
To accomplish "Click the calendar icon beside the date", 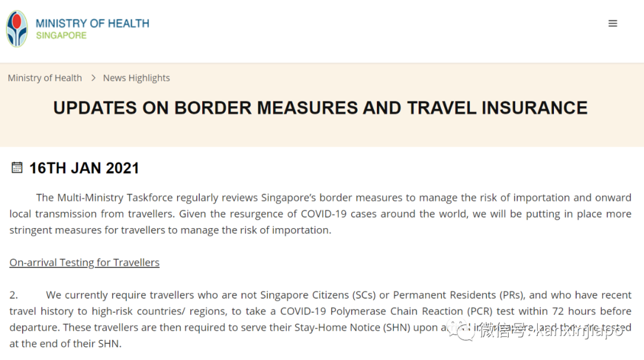I will click(17, 168).
